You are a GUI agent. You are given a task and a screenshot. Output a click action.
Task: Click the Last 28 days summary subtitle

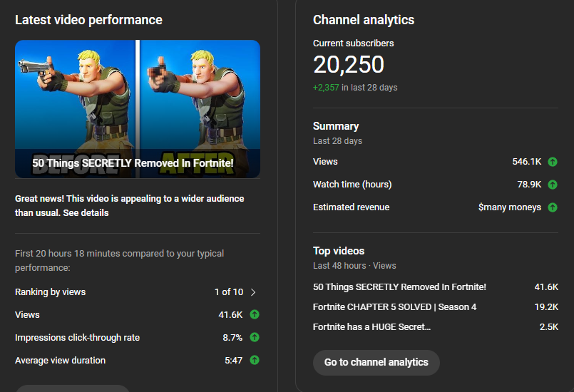click(x=337, y=141)
